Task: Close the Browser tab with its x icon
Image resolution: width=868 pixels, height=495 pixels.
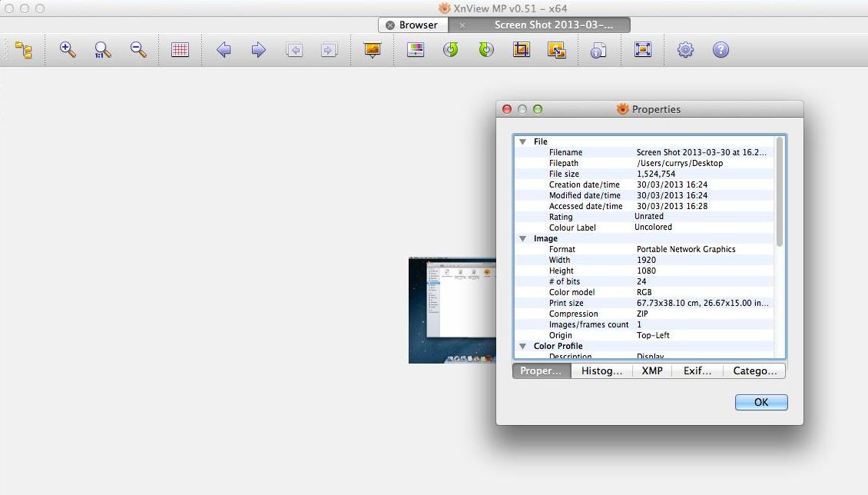Action: (x=390, y=25)
